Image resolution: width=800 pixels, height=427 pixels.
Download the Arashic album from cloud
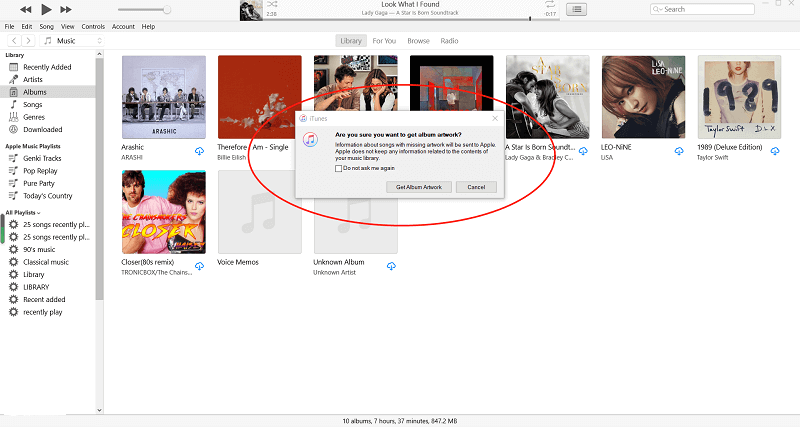click(x=199, y=151)
